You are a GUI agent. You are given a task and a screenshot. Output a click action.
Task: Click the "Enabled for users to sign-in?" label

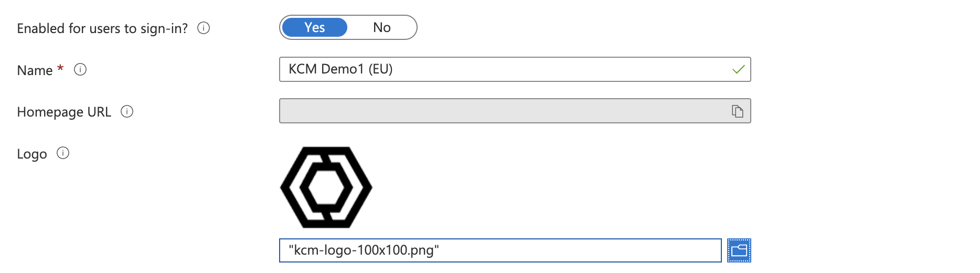tap(102, 28)
